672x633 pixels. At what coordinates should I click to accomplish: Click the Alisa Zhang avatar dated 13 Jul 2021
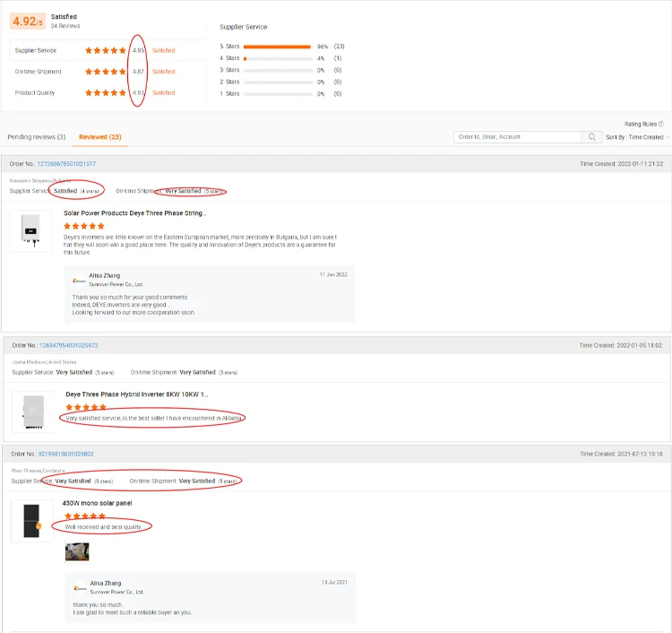(80, 588)
